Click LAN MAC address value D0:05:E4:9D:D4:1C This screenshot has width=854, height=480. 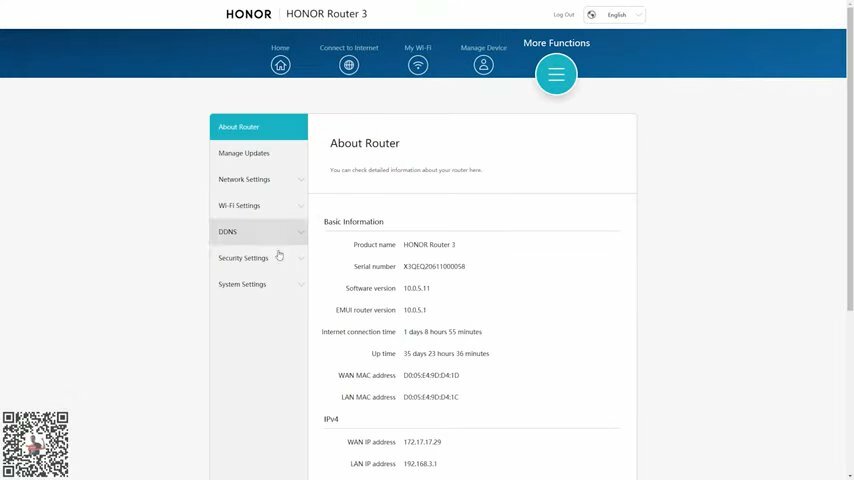[x=431, y=397]
